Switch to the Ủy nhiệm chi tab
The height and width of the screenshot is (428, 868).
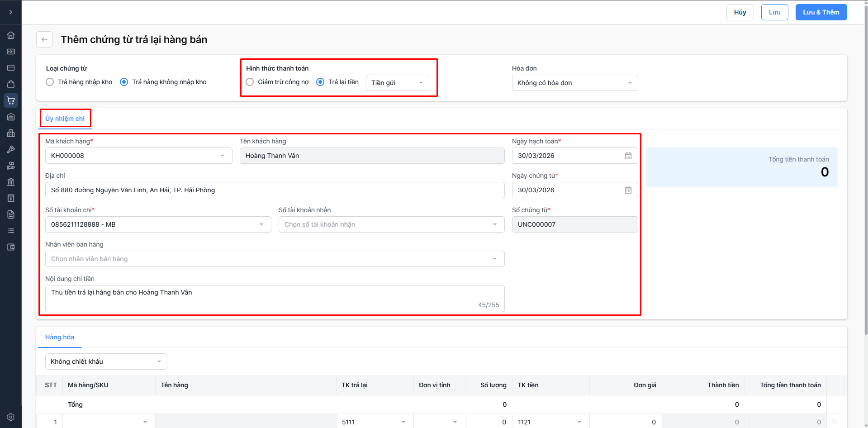65,119
